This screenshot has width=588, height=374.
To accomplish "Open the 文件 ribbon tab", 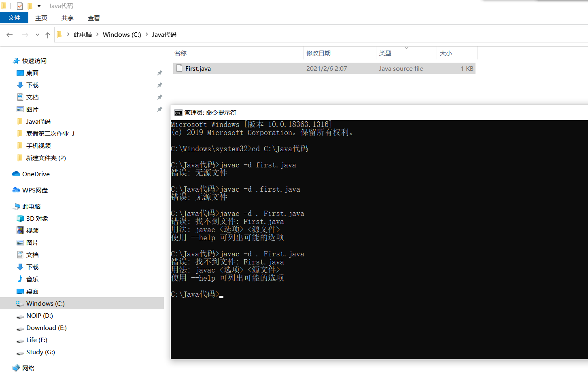I will (14, 18).
